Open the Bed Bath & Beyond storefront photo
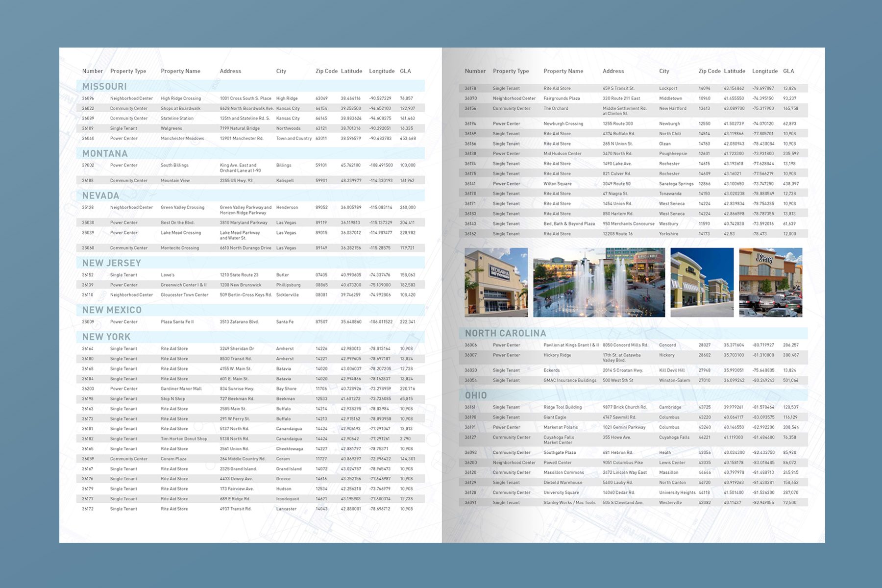 coord(496,282)
